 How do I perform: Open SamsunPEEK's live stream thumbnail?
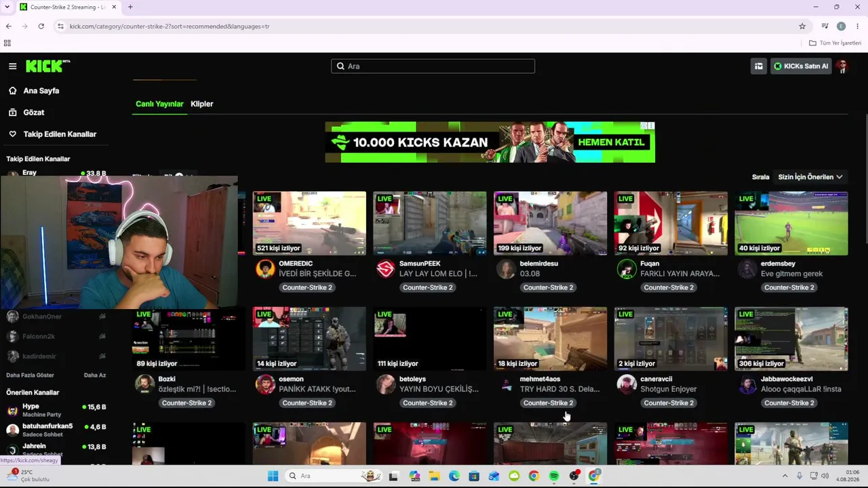[430, 223]
